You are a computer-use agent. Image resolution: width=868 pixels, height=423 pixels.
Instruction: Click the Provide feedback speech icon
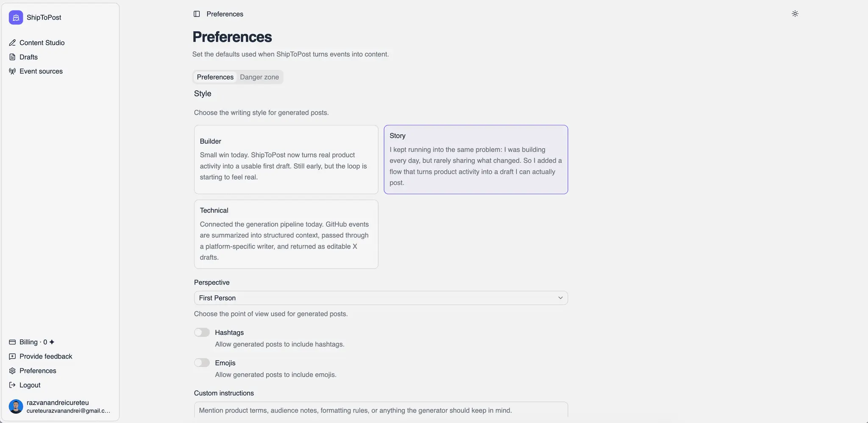[x=12, y=357]
